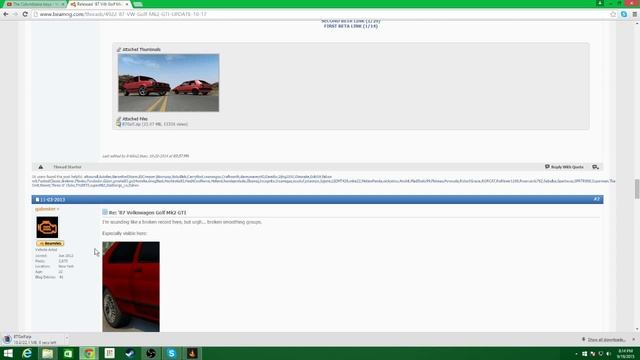This screenshot has height=360, width=640.
Task: Open Windows Start button
Action: point(8,353)
